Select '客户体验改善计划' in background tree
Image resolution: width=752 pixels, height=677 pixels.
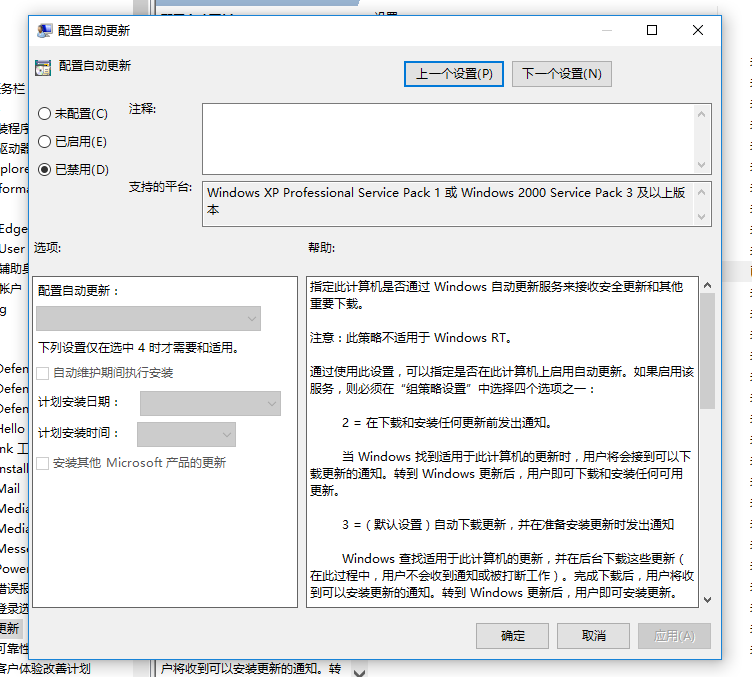coord(45,668)
